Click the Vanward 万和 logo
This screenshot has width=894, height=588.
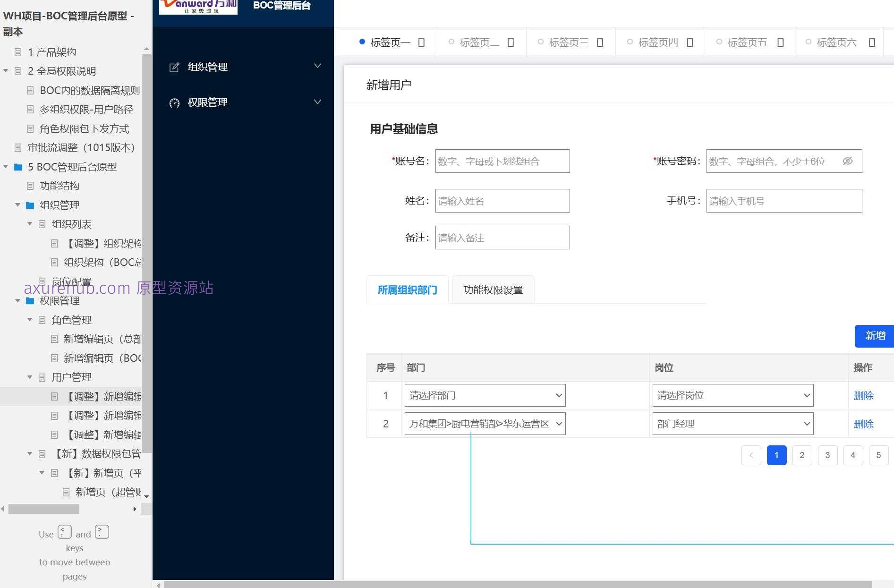point(197,7)
